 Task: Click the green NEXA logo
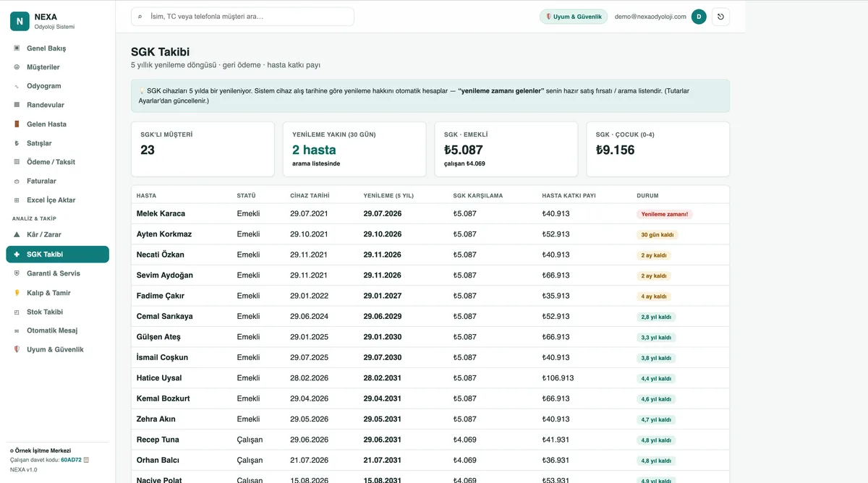pos(20,22)
